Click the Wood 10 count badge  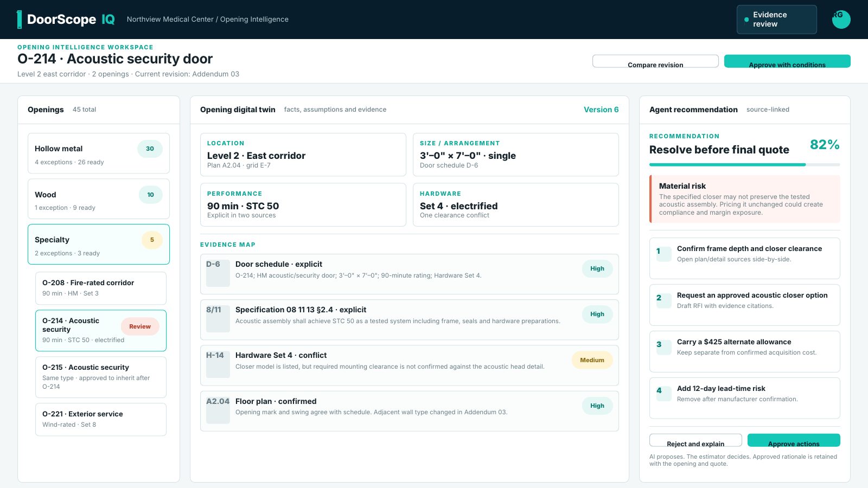[150, 195]
